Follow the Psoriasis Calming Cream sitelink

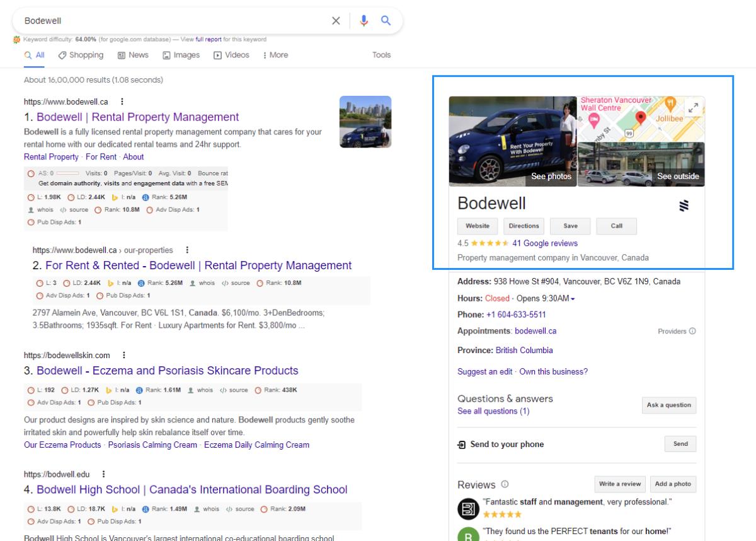152,445
